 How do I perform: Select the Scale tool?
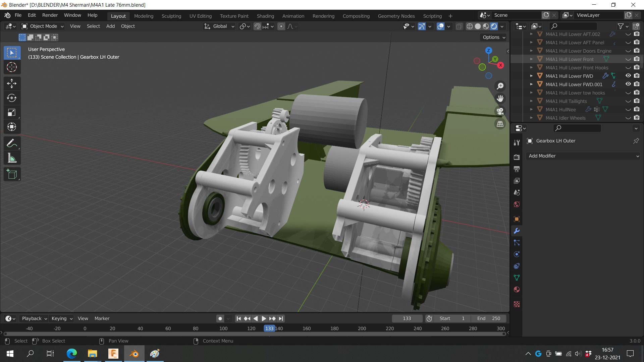click(12, 112)
